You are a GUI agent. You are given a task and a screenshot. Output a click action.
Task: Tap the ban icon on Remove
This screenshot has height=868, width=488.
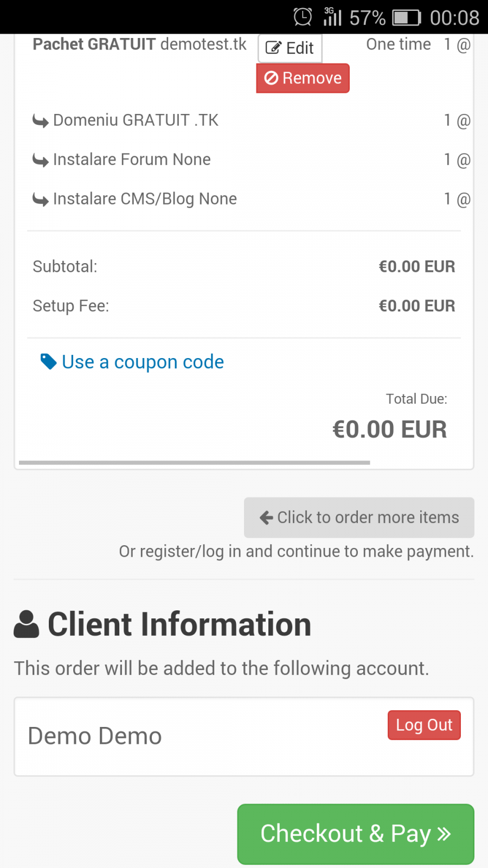(271, 78)
